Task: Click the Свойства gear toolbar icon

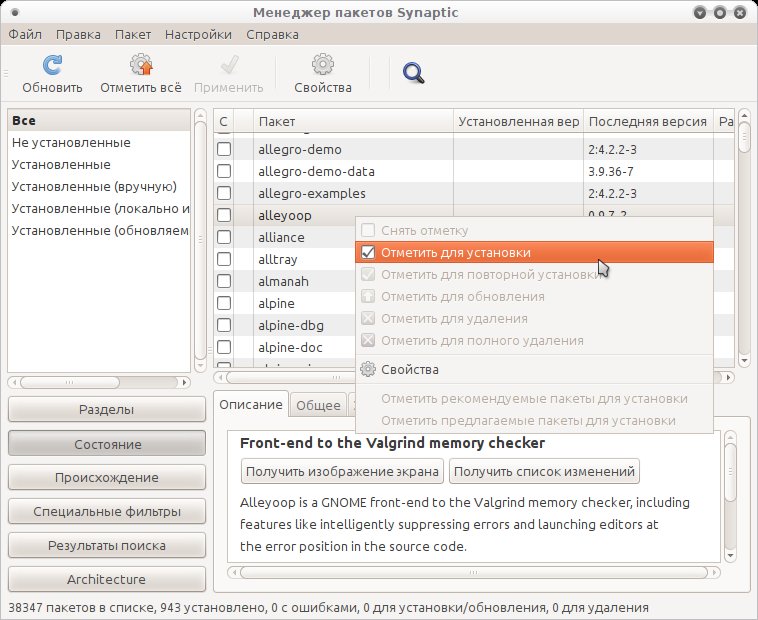Action: (x=323, y=64)
